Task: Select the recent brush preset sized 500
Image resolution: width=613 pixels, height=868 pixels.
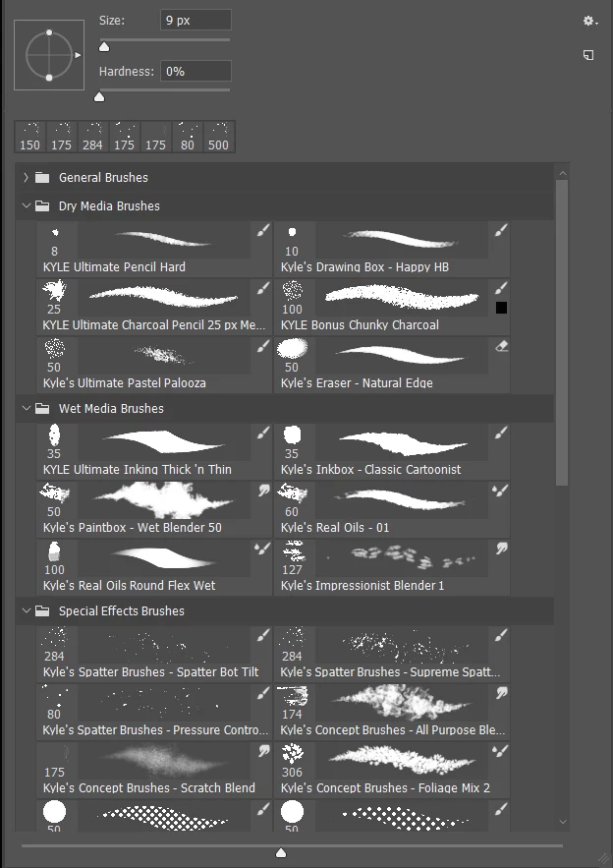Action: coord(218,137)
